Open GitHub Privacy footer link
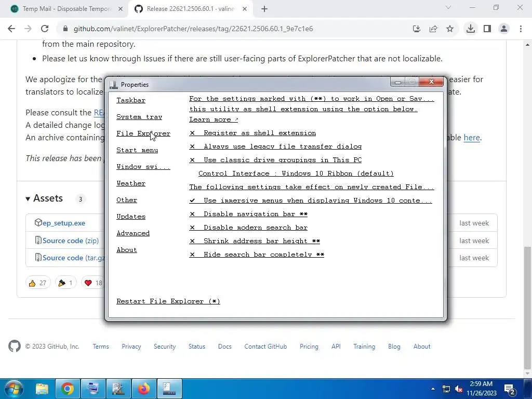This screenshot has width=532, height=399. tap(131, 347)
